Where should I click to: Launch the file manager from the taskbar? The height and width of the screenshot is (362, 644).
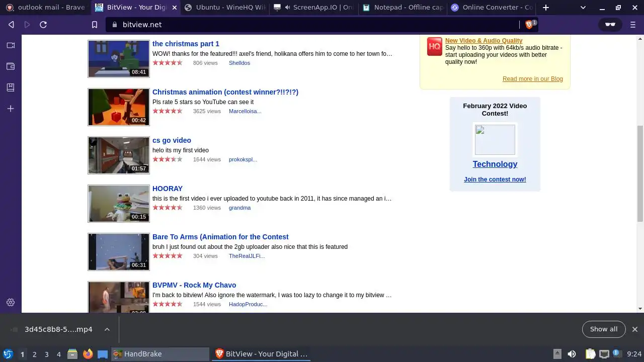point(72,354)
